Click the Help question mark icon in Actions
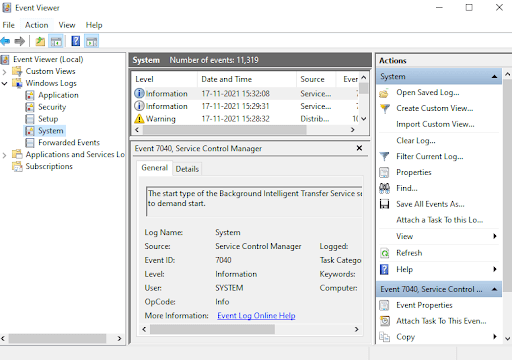 (x=384, y=269)
